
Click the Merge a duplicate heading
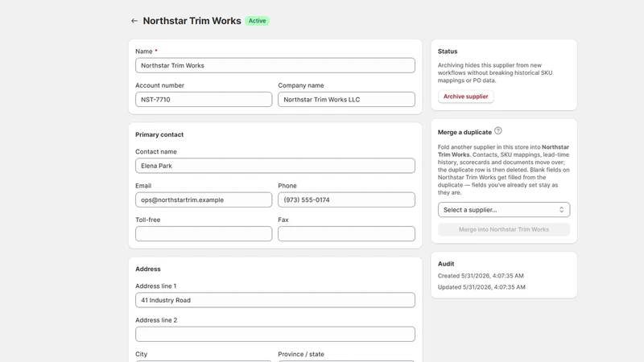coord(464,132)
